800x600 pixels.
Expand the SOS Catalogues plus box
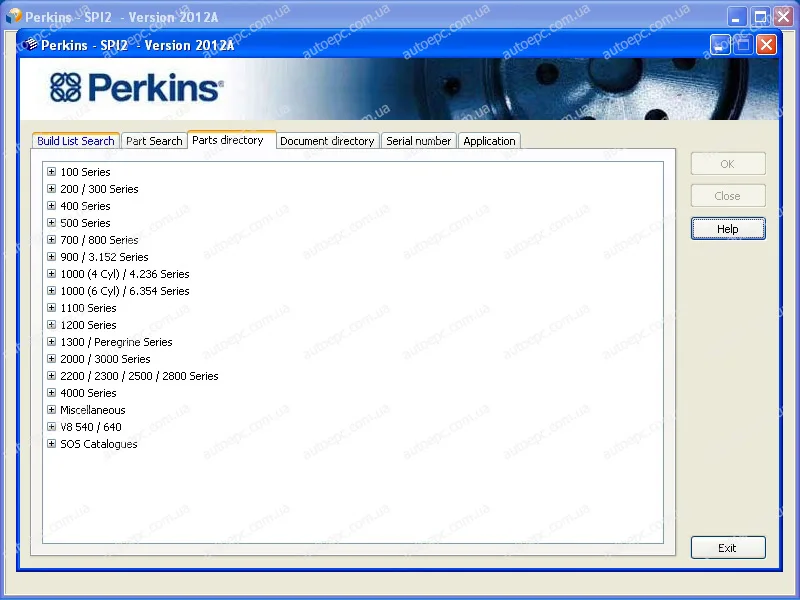pyautogui.click(x=52, y=443)
